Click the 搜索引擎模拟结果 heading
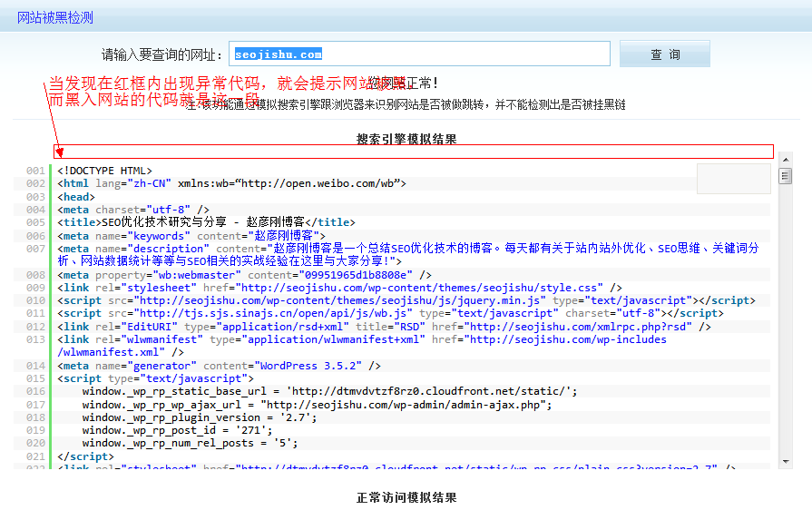This screenshot has width=812, height=510. [x=406, y=140]
